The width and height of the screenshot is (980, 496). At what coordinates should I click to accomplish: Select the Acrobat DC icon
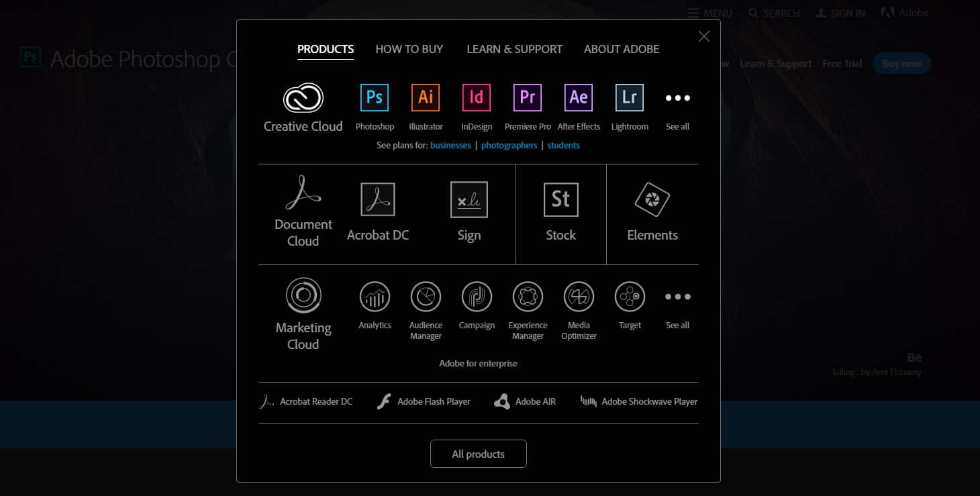click(378, 199)
